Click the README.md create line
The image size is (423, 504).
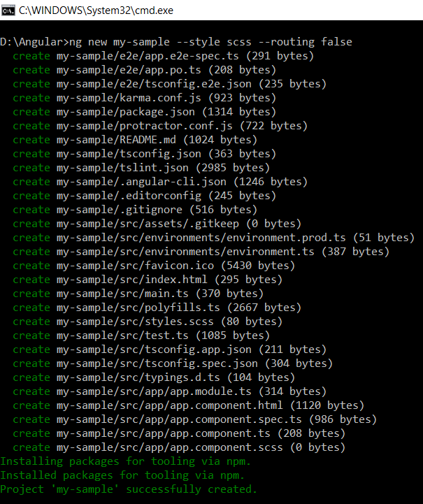(135, 140)
